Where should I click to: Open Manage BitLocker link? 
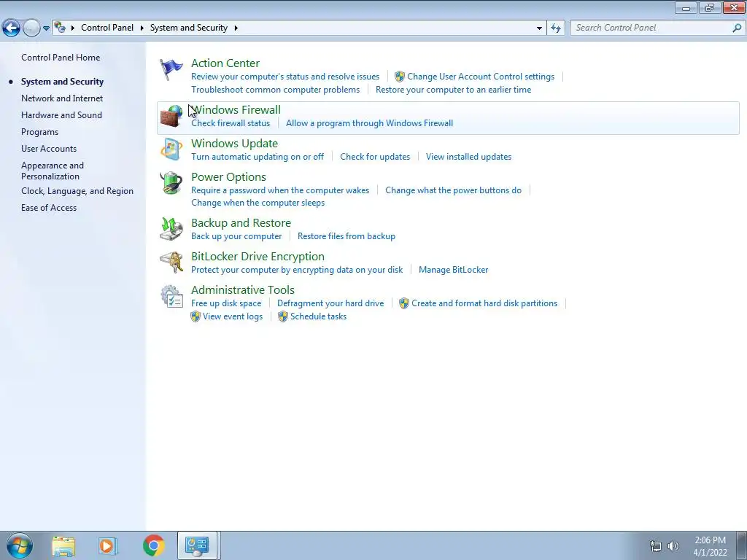[x=454, y=270]
